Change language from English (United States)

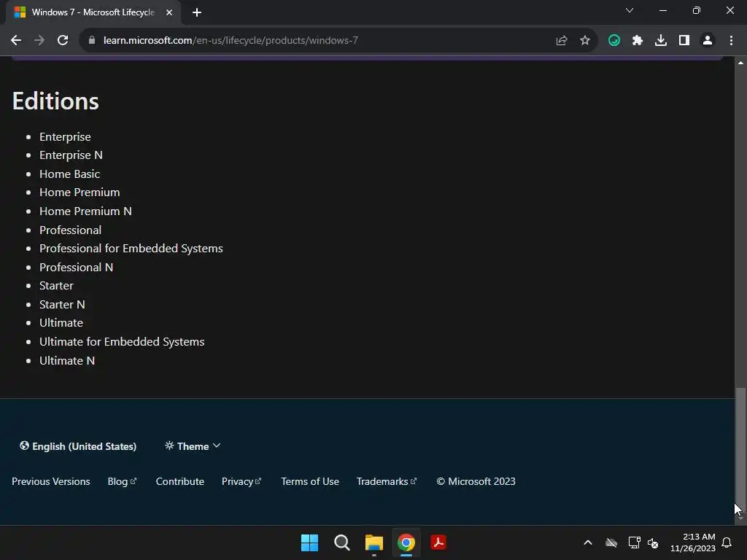(x=78, y=446)
